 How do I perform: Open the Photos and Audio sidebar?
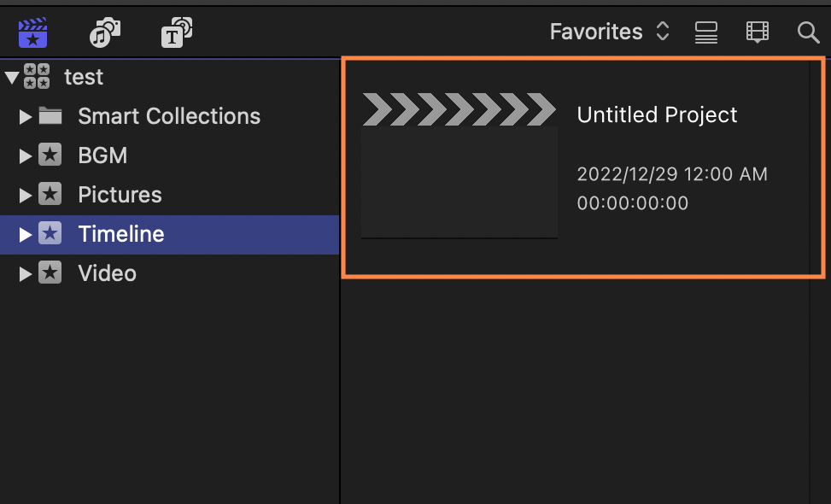[x=105, y=32]
